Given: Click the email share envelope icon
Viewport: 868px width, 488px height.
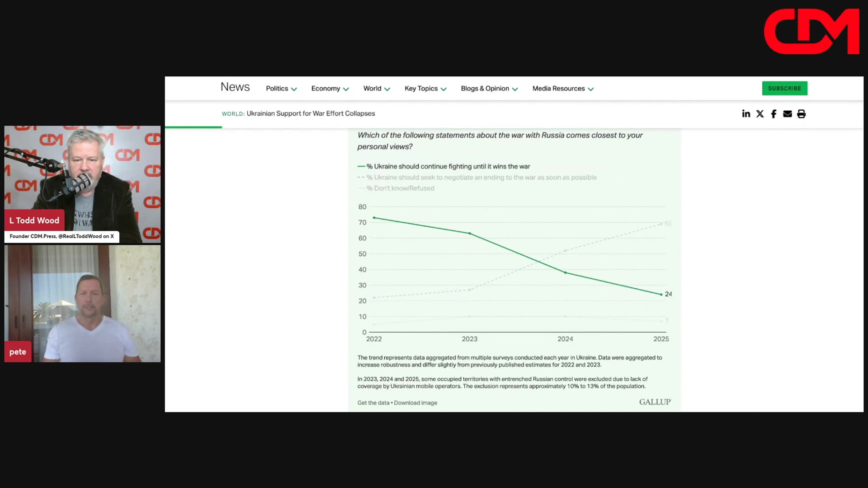Looking at the screenshot, I should (788, 114).
